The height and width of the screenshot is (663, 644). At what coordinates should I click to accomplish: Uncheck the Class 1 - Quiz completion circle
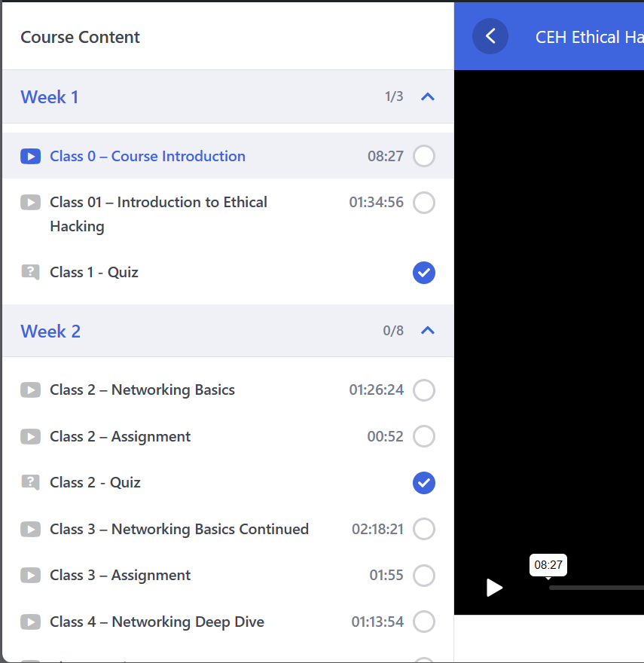tap(424, 273)
